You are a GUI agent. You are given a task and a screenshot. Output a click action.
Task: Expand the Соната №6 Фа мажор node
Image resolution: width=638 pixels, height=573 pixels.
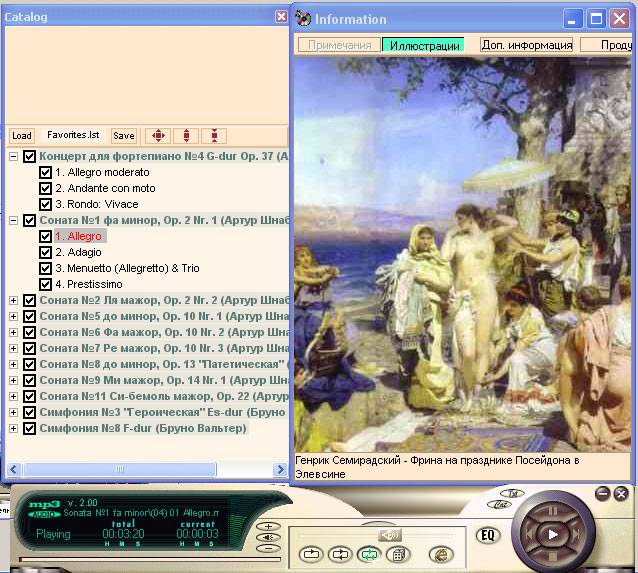pyautogui.click(x=13, y=332)
